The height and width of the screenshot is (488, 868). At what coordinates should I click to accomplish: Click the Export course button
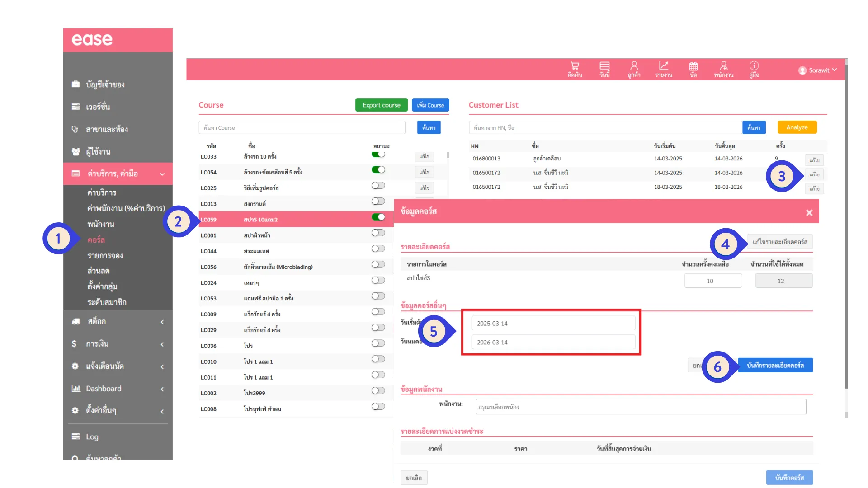point(381,105)
